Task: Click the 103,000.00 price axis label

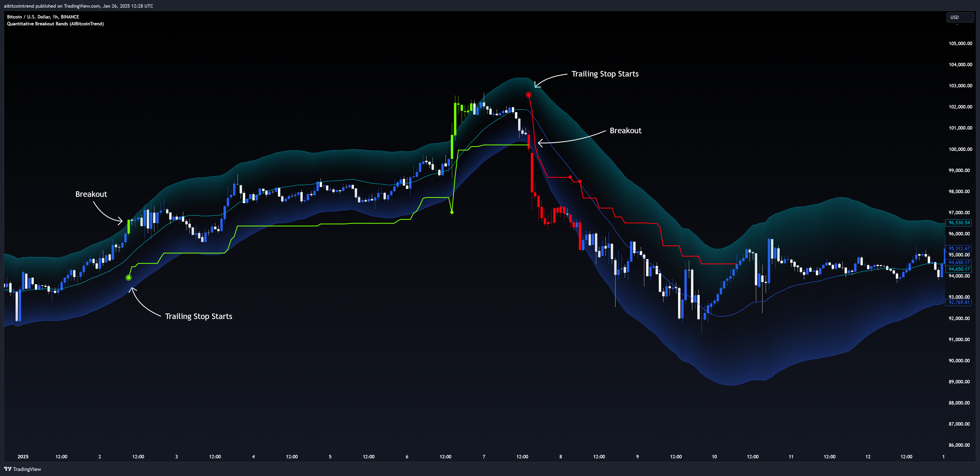Action: (960, 85)
